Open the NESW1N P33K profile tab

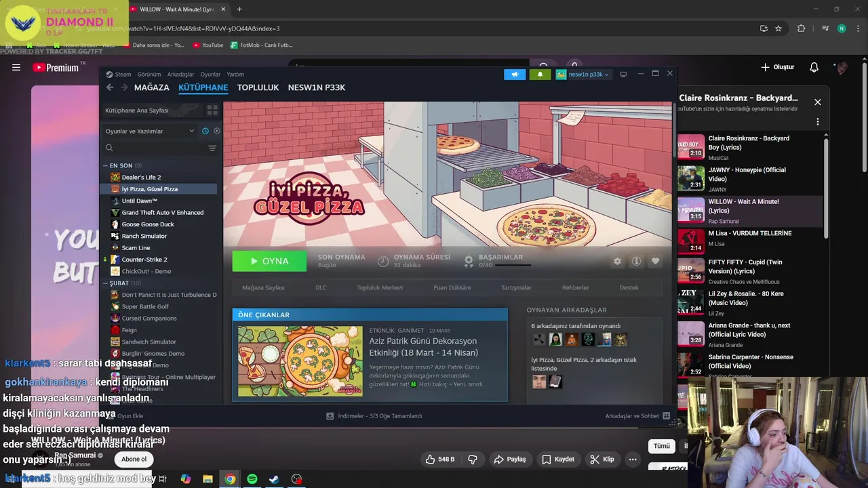tap(317, 87)
